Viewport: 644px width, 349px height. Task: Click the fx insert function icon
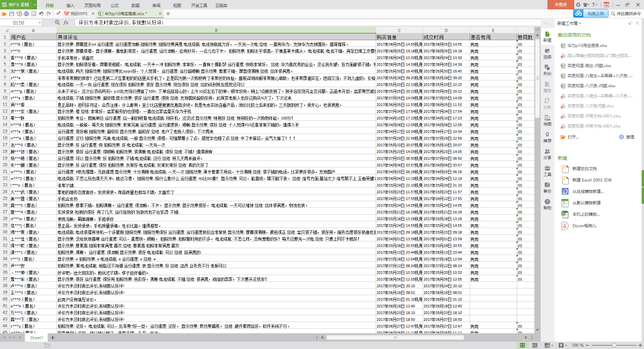66,23
